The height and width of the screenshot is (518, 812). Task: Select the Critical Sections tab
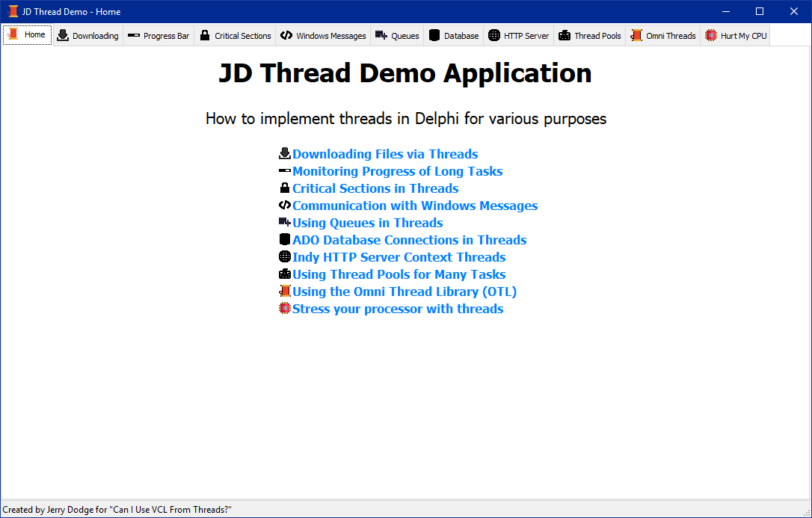point(236,36)
